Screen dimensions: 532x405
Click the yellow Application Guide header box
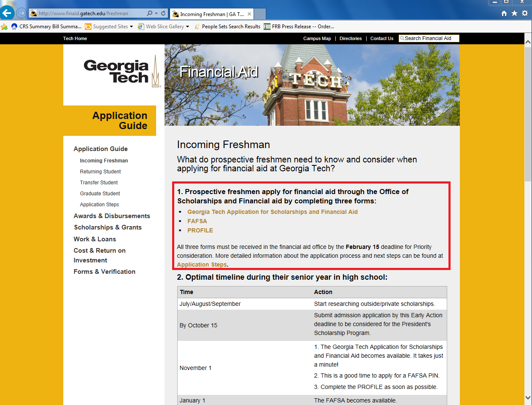pyautogui.click(x=110, y=121)
